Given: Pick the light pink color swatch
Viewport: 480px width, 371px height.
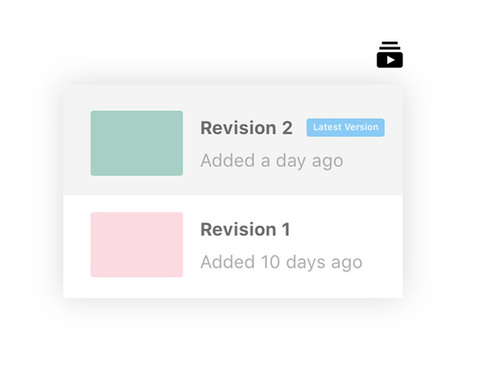Looking at the screenshot, I should [137, 245].
